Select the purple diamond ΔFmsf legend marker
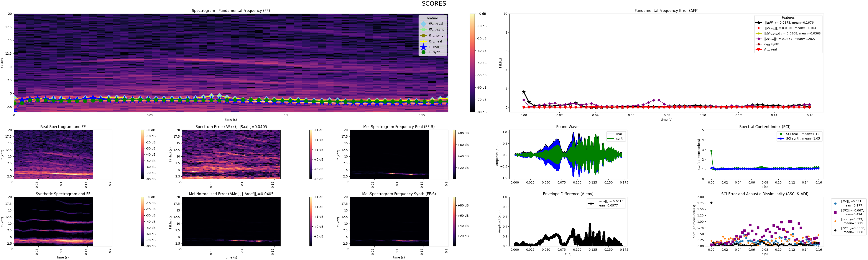 [758, 39]
